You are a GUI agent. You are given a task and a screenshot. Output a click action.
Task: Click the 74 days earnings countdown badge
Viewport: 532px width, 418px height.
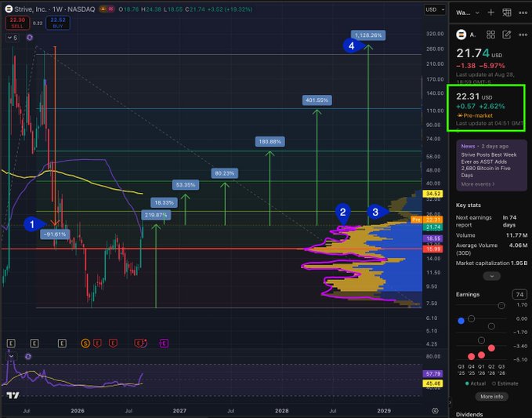click(x=519, y=294)
